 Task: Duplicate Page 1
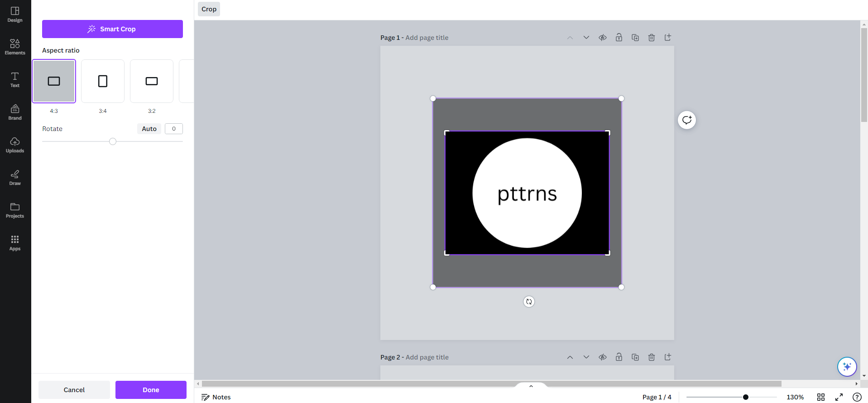coord(635,38)
